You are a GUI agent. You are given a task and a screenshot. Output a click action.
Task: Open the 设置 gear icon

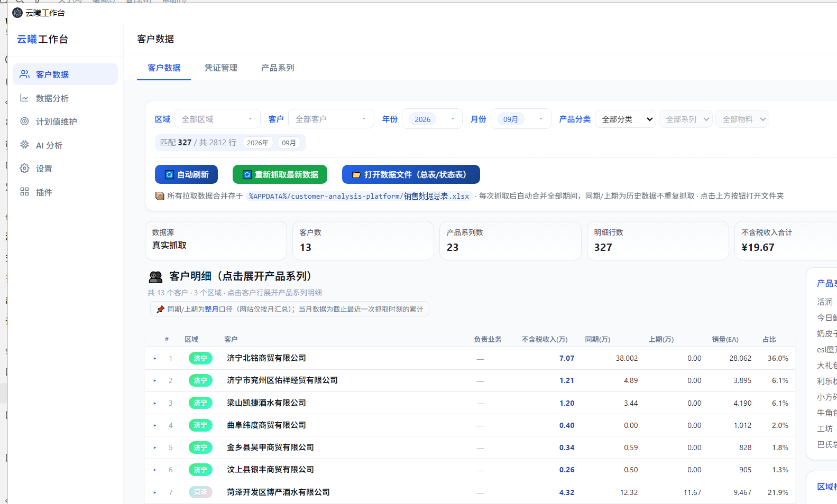tap(24, 168)
